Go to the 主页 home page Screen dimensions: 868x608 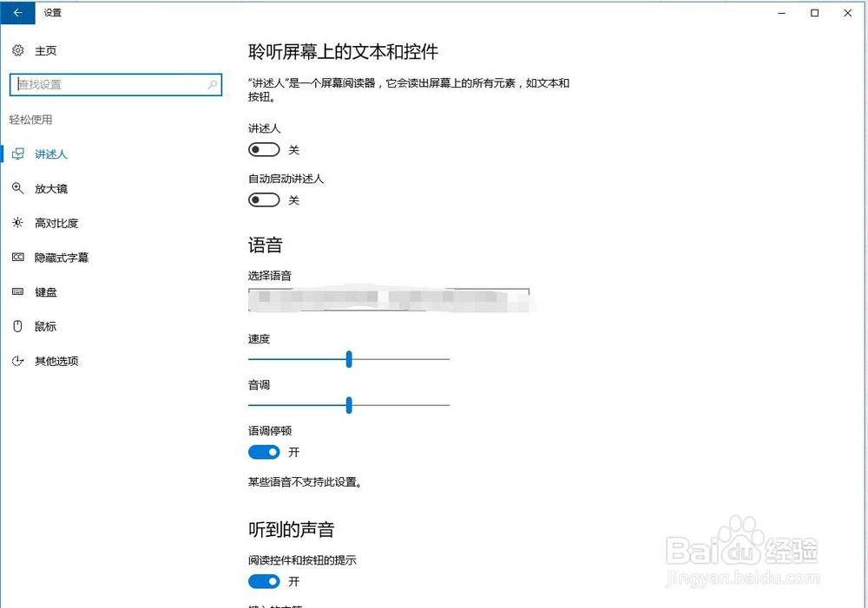click(46, 50)
